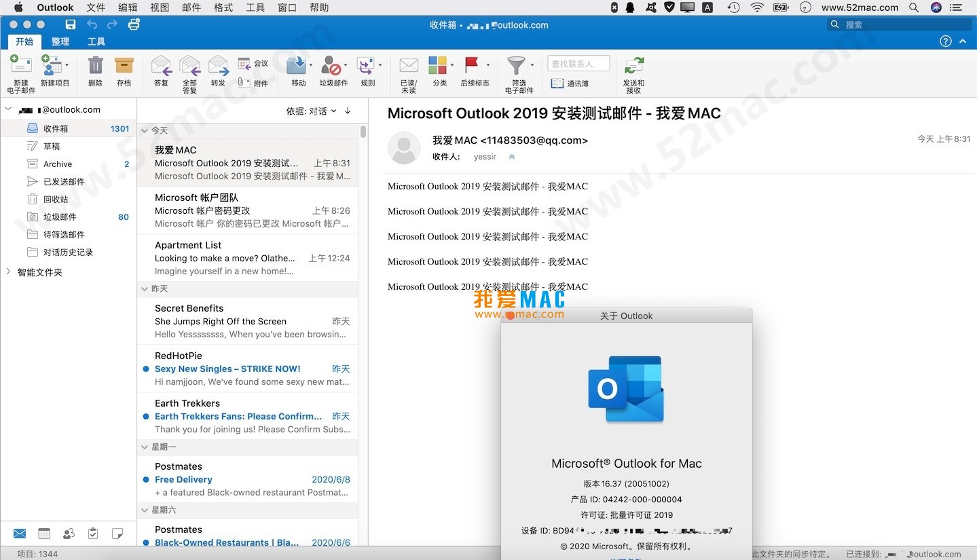Click the Help question mark icon
Screen dimensions: 977x560
click(946, 41)
